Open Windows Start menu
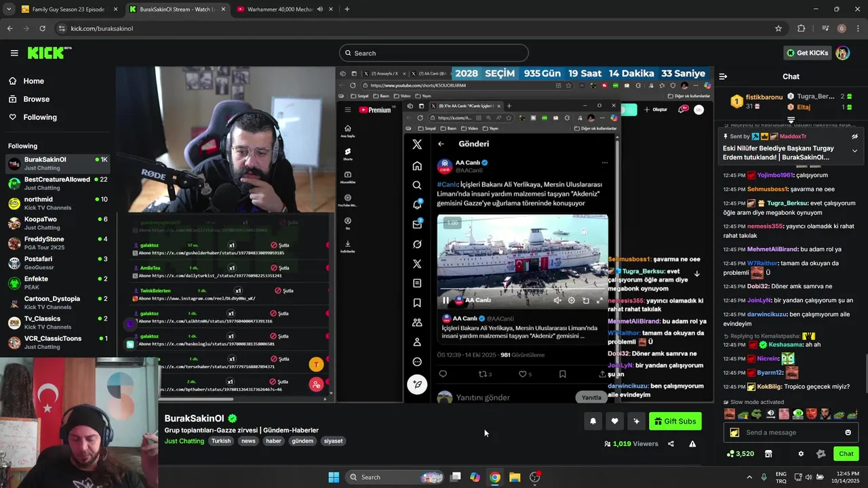 click(x=334, y=477)
